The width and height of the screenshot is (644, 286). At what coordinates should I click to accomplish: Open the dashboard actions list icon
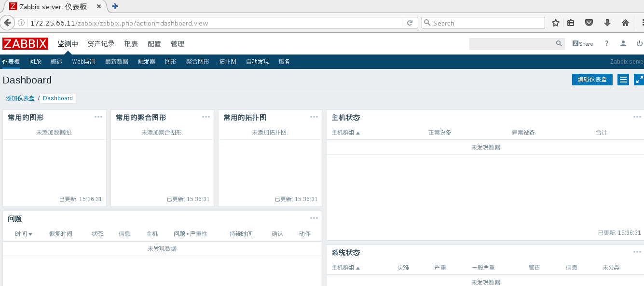[623, 80]
